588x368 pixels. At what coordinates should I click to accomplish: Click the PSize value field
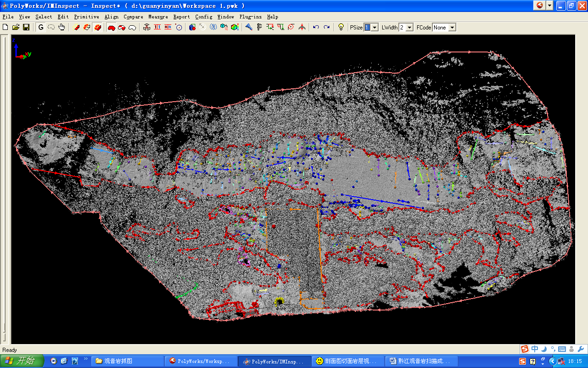[367, 28]
